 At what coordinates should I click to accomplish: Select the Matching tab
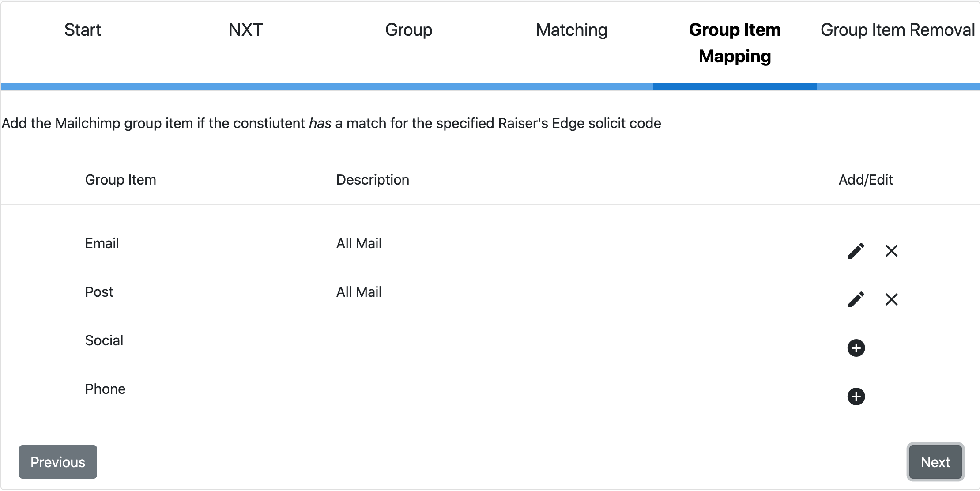[x=572, y=30]
